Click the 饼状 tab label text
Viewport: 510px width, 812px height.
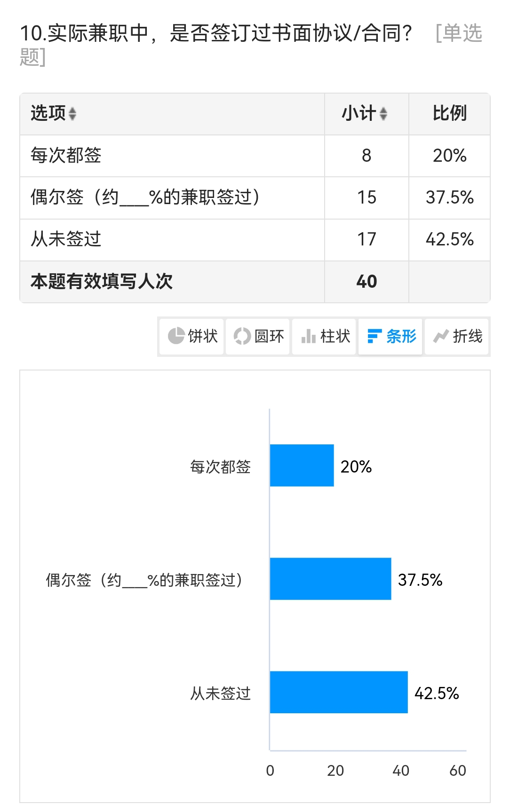point(203,336)
